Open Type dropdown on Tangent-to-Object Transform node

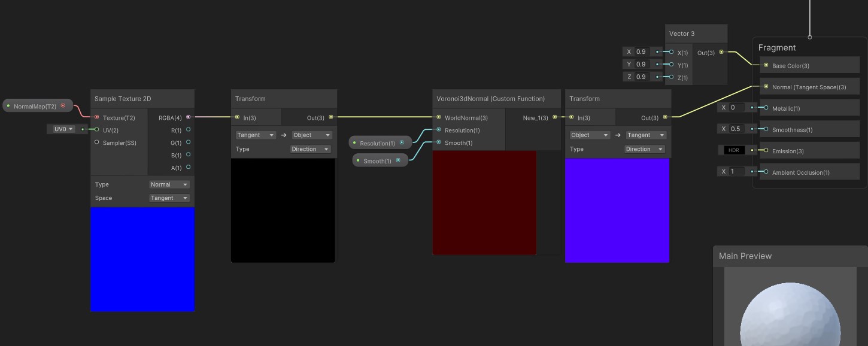point(311,149)
